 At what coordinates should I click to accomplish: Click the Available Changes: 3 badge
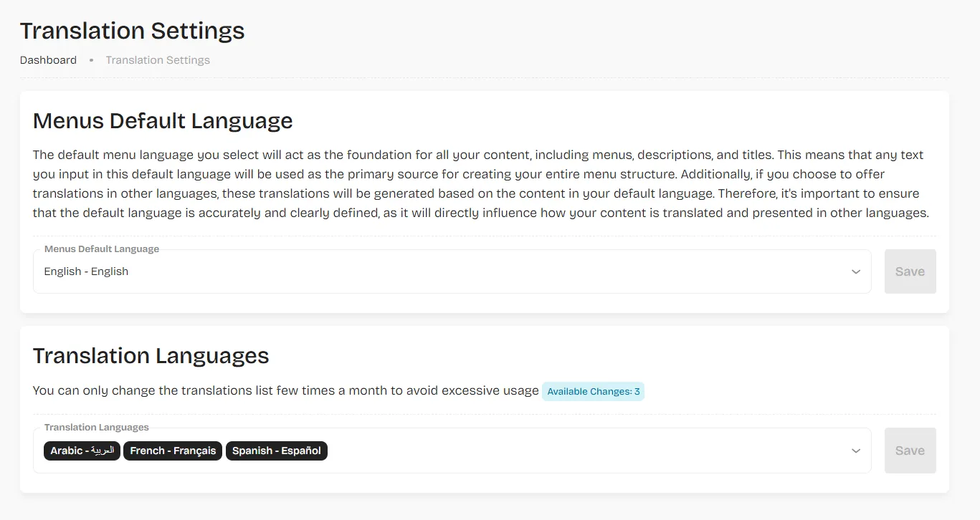pos(593,391)
